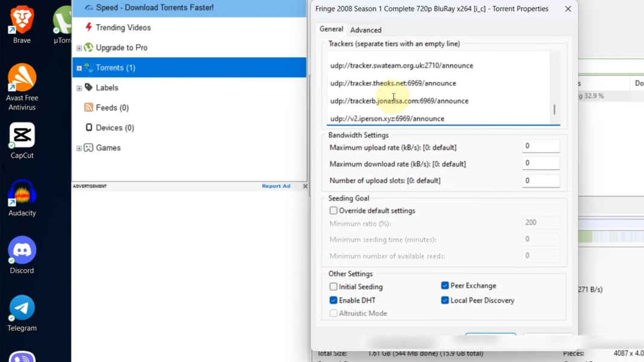Click the Upgrade to Pro µTorrent logo icon
Image resolution: width=644 pixels, height=362 pixels.
tap(88, 48)
